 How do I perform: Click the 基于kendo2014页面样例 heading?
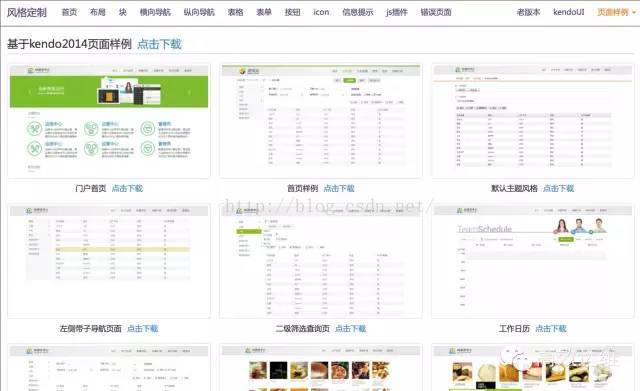tap(69, 44)
